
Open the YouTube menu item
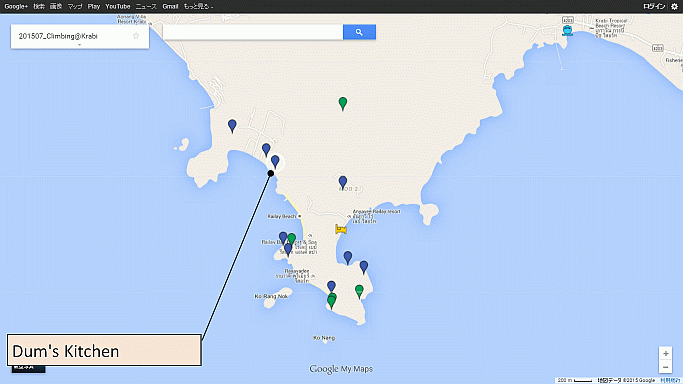(x=118, y=6)
